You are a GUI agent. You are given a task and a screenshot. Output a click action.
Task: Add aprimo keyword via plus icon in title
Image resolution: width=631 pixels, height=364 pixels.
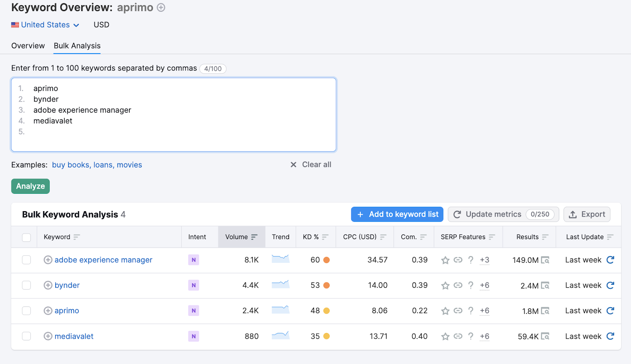click(161, 7)
